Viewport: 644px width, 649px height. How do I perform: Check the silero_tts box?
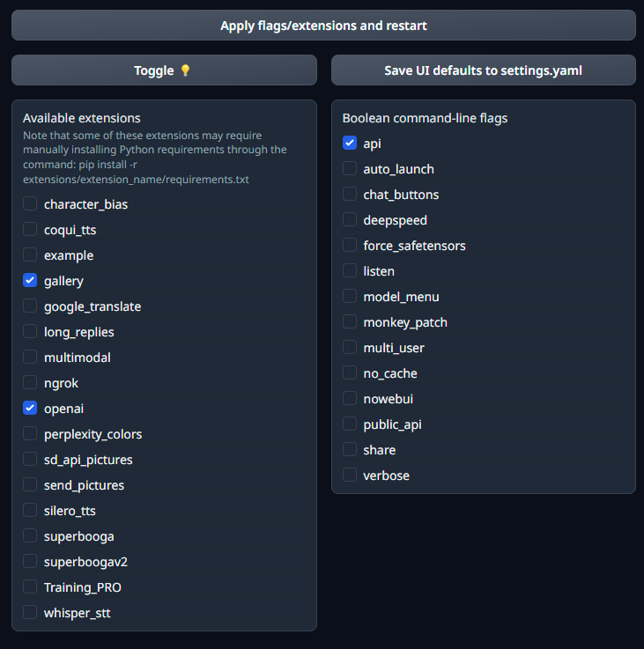coord(30,511)
